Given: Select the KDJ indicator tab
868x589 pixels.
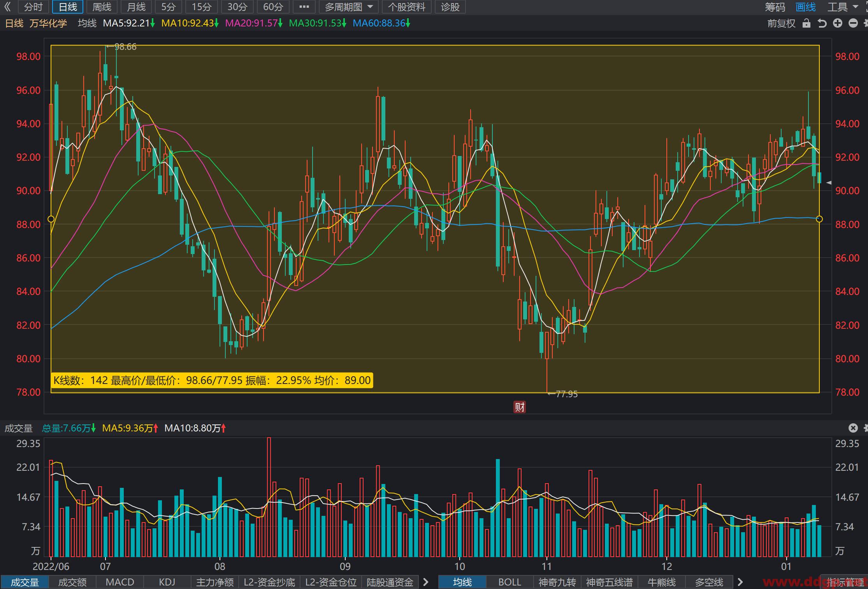Looking at the screenshot, I should coord(167,582).
